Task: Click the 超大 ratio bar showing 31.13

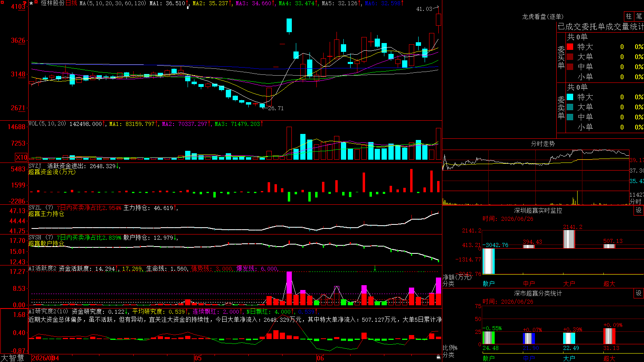Action: [x=609, y=336]
